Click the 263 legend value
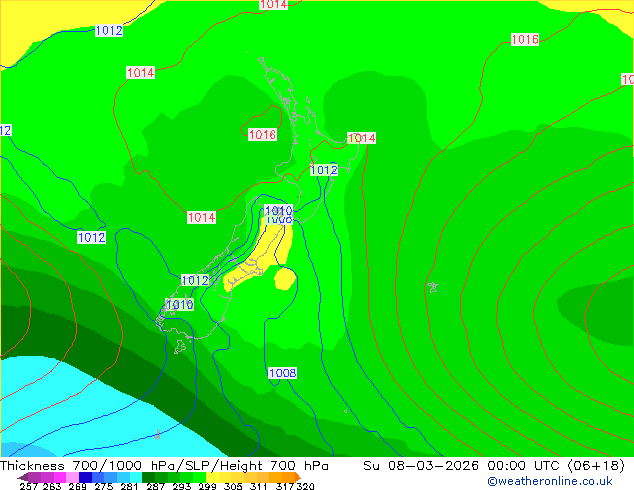Viewport: 634px width, 490px height. 52,486
